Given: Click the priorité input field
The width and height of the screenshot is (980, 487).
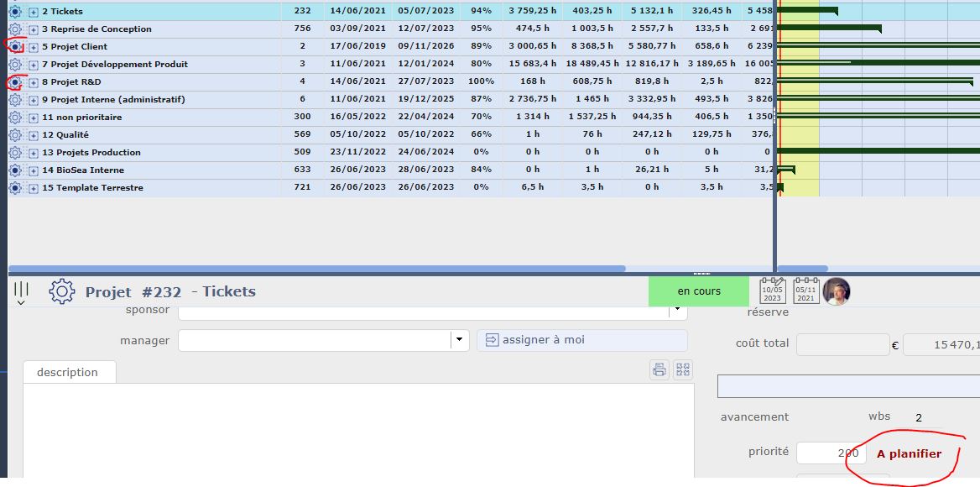Looking at the screenshot, I should (x=830, y=453).
